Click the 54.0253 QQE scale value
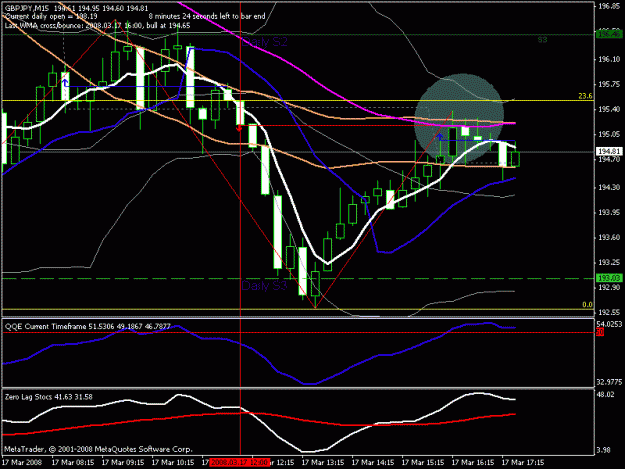This screenshot has width=625, height=469. coord(609,324)
